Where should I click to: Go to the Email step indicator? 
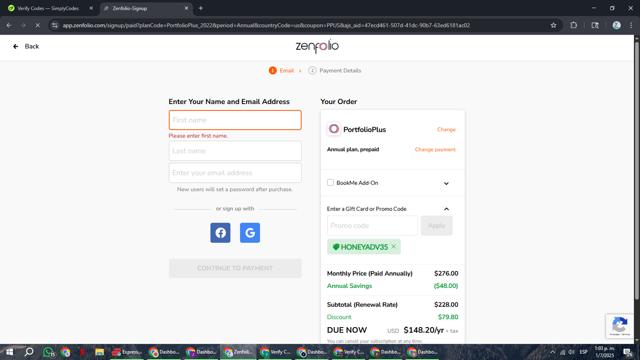(281, 71)
